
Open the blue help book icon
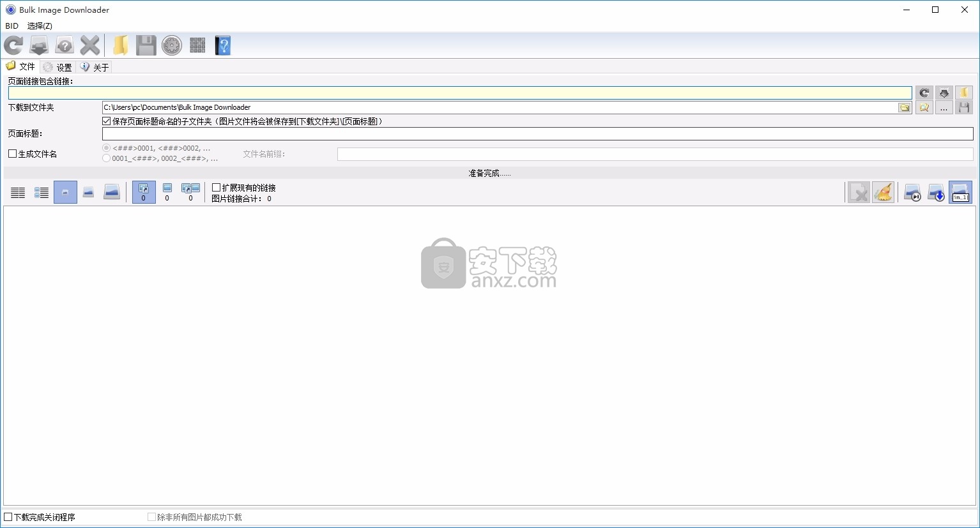coord(223,45)
